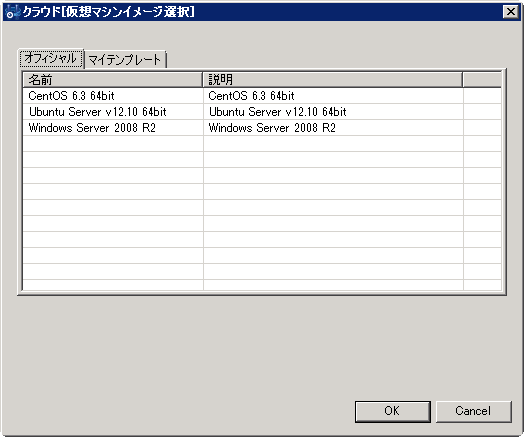Select CentOS 6.3 64bit in name column

(113, 96)
